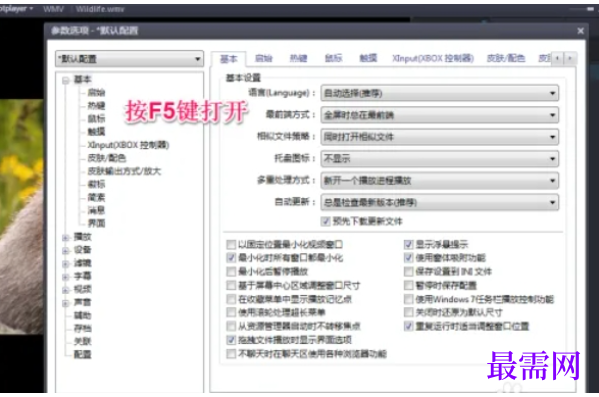The image size is (599, 397).
Task: Expand the 视频 tree node
Action: click(66, 290)
